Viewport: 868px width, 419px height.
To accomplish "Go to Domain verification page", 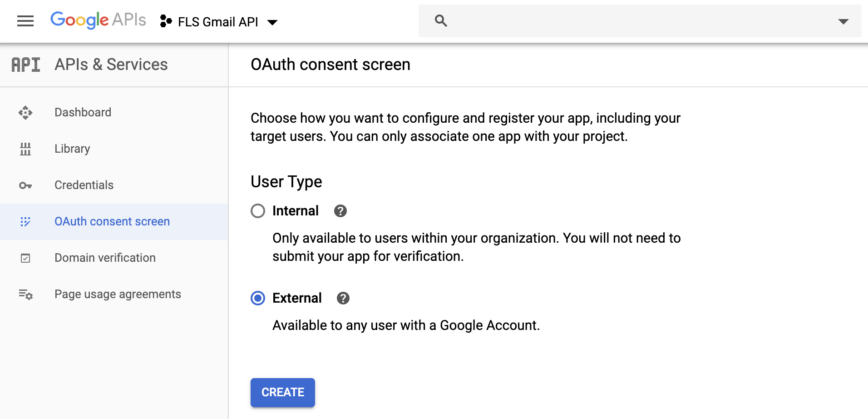I will (x=105, y=258).
